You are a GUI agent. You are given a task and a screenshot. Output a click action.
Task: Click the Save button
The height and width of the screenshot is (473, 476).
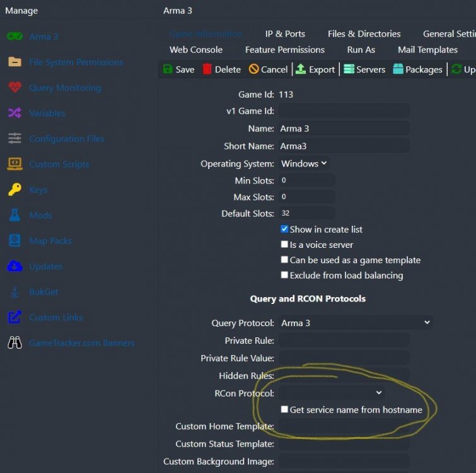point(178,69)
